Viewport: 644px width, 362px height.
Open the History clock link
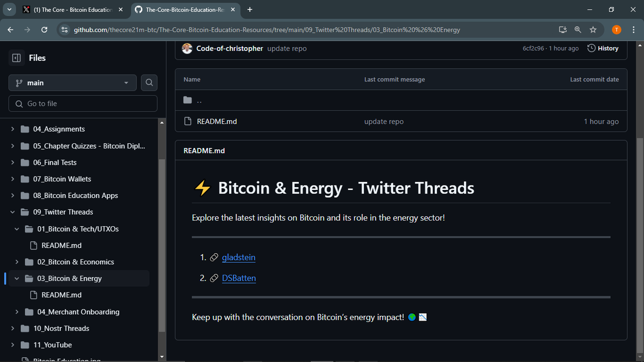coord(603,48)
